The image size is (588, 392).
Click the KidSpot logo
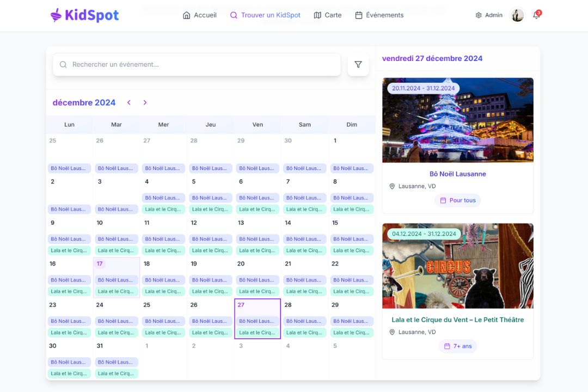click(x=84, y=15)
